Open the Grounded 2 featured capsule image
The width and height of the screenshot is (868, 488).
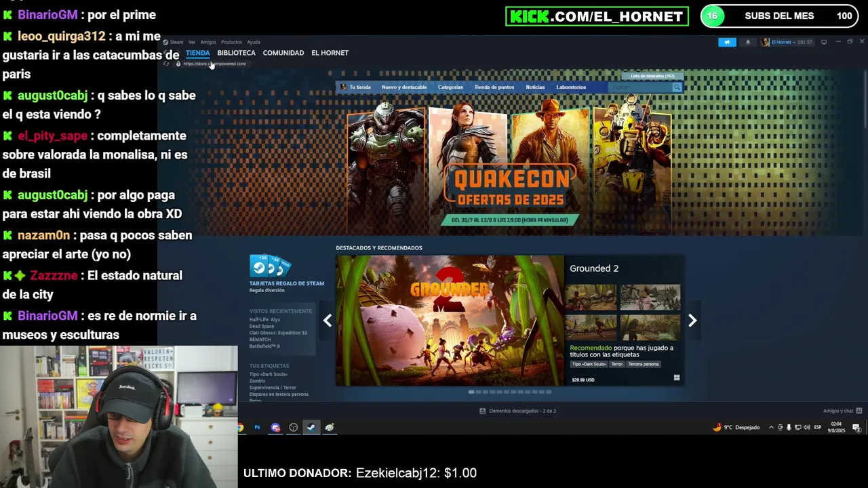[x=450, y=321]
